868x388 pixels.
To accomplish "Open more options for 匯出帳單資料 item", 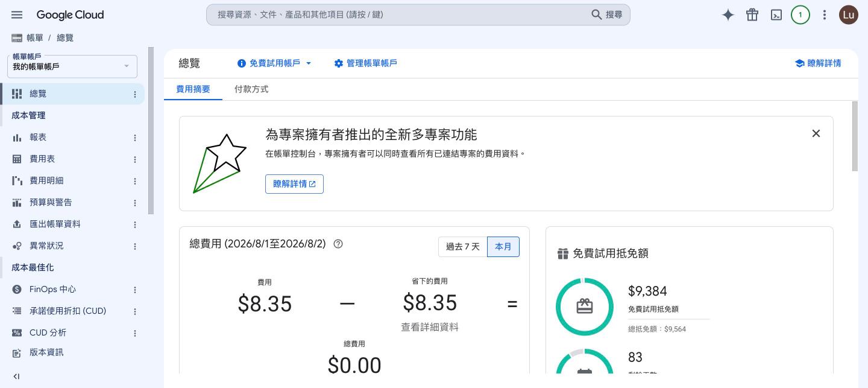I will coord(135,224).
